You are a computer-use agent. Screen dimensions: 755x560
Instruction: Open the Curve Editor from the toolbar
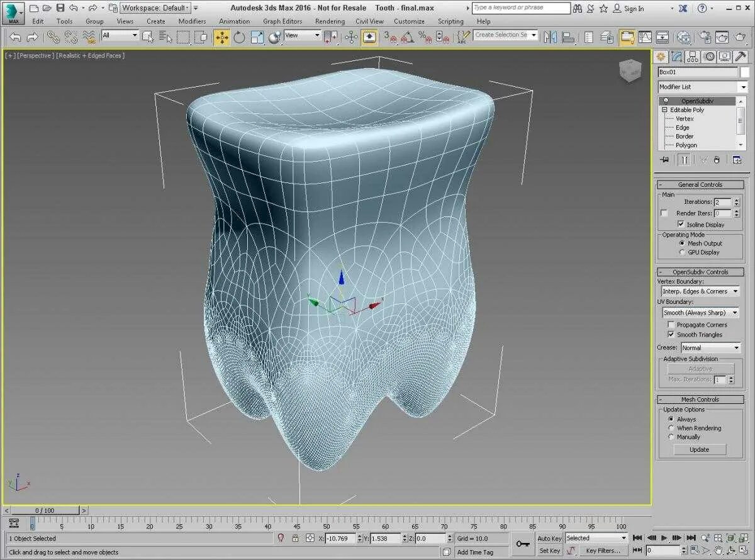point(645,36)
